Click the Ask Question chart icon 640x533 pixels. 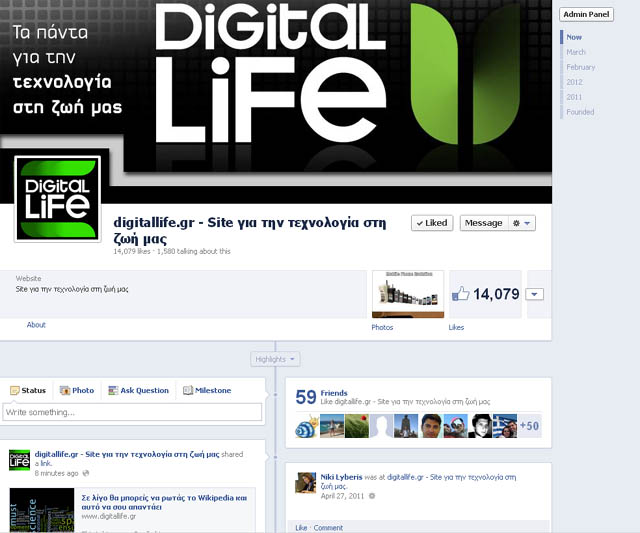[113, 391]
